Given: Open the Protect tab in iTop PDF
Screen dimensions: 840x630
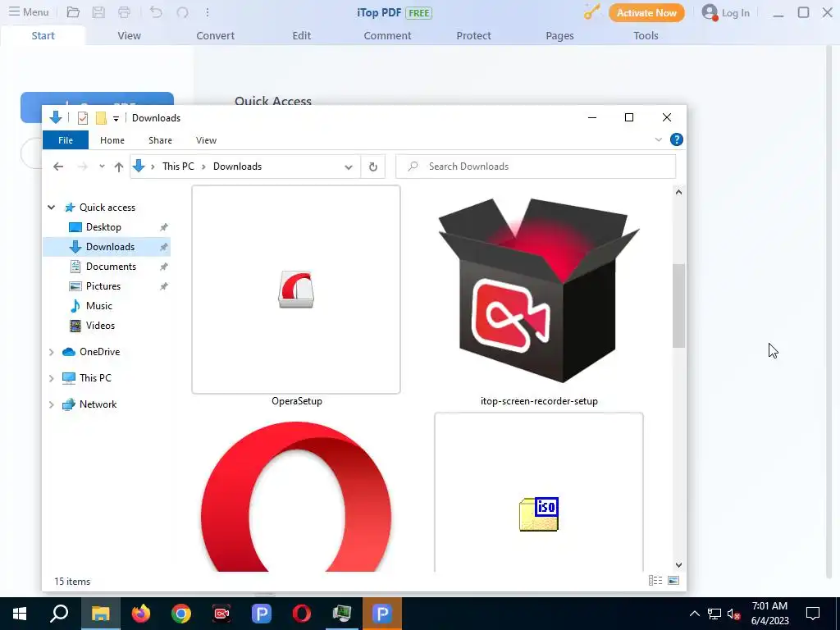Looking at the screenshot, I should 473,35.
